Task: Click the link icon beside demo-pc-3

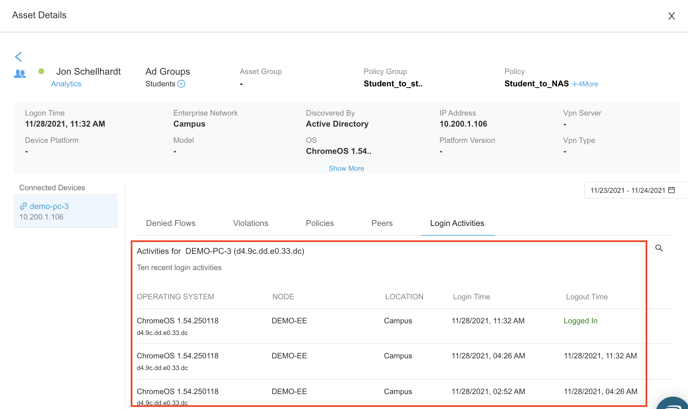Action: point(23,206)
